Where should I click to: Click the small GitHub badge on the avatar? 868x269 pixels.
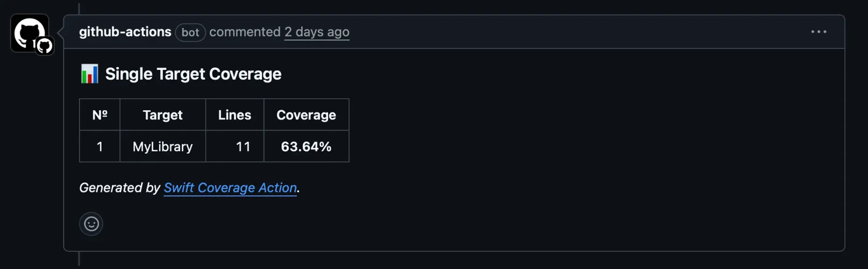[x=45, y=46]
